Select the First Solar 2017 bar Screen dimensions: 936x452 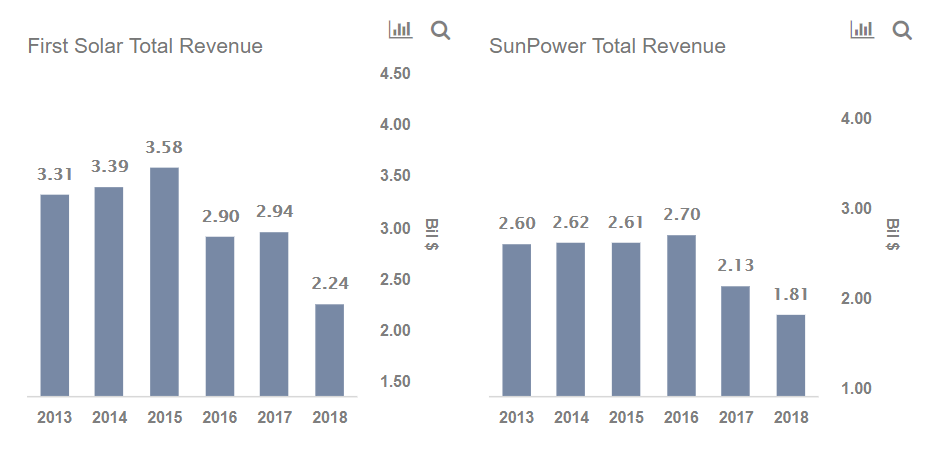pyautogui.click(x=274, y=314)
